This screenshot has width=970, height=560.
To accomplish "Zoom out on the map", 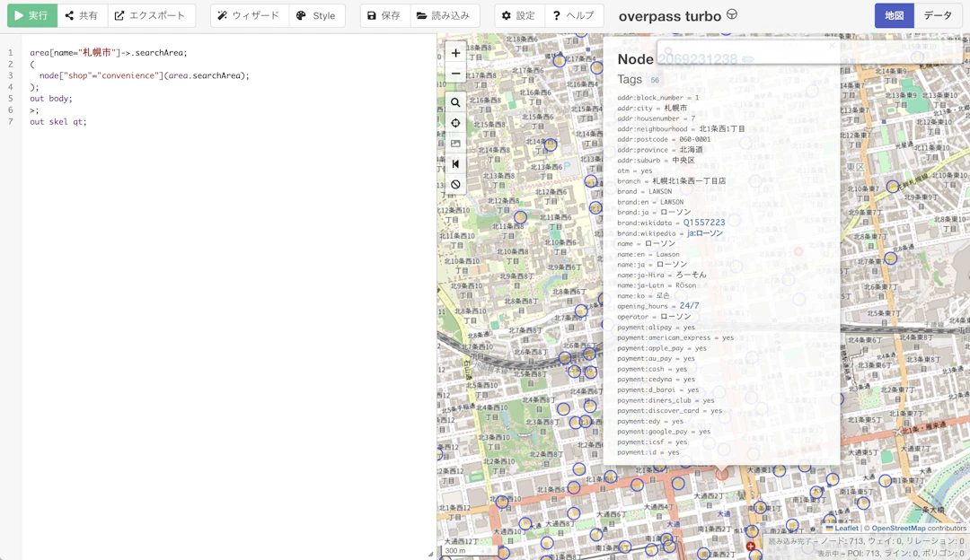I will pos(456,73).
